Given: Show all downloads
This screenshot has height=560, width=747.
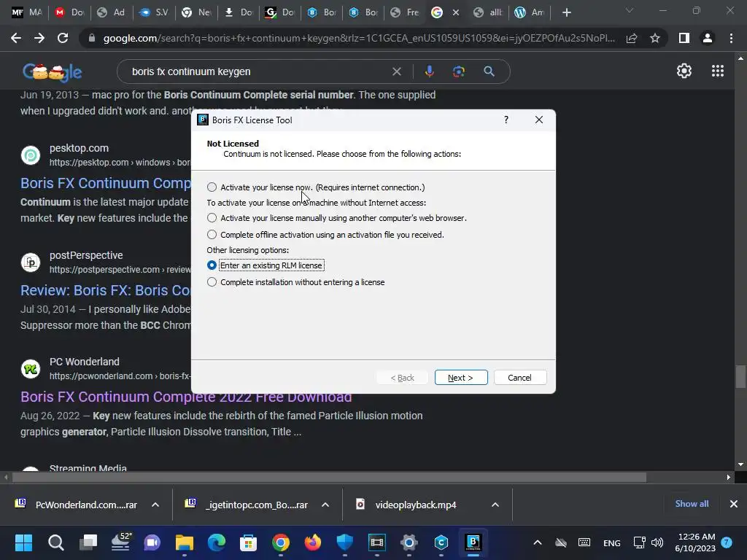Looking at the screenshot, I should click(x=692, y=504).
